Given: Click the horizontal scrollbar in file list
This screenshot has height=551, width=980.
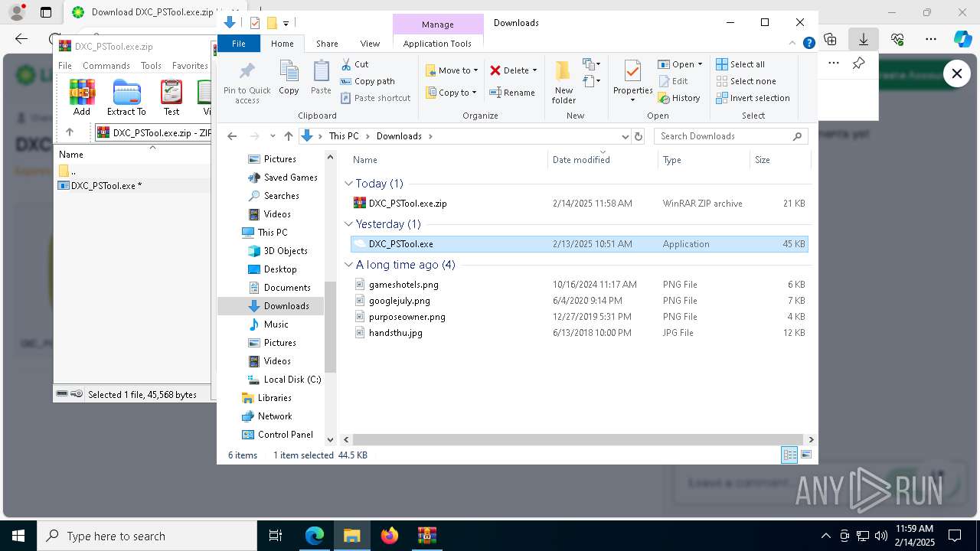Looking at the screenshot, I should point(578,439).
